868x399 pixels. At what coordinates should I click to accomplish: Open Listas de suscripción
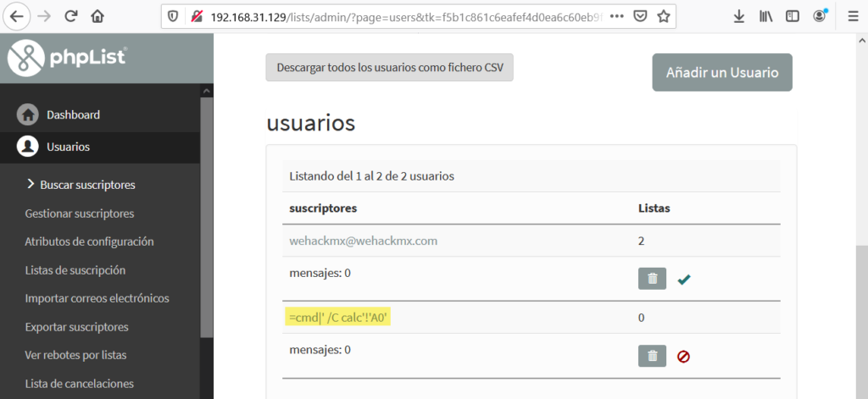[75, 270]
